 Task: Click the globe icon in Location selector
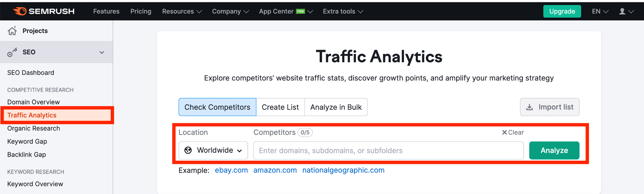[x=188, y=150]
